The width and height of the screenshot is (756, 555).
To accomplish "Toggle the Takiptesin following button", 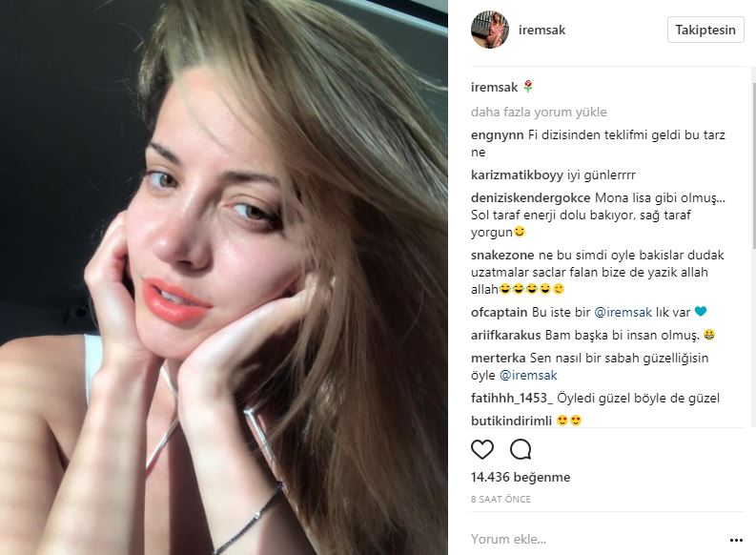I will 705,30.
